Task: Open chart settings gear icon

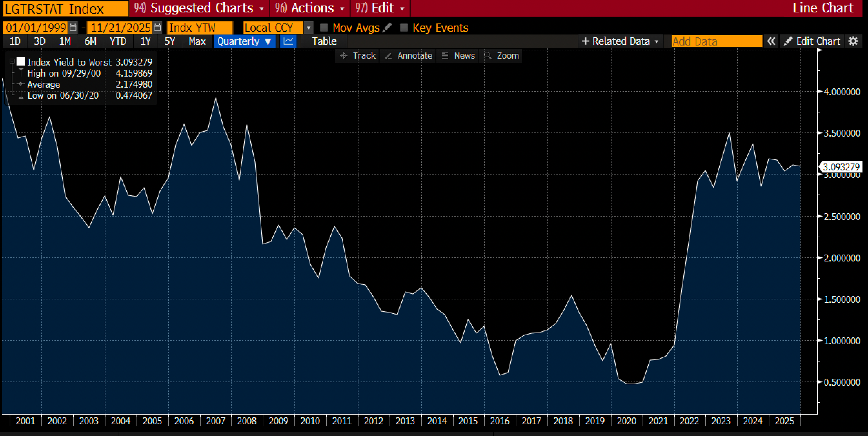Action: (853, 41)
